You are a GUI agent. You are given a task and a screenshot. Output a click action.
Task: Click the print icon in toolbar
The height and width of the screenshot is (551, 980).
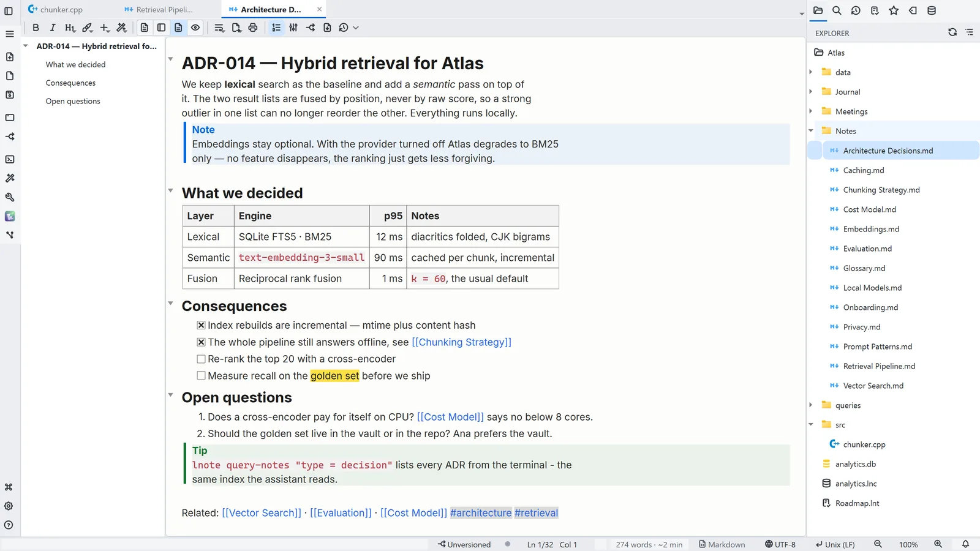point(253,28)
